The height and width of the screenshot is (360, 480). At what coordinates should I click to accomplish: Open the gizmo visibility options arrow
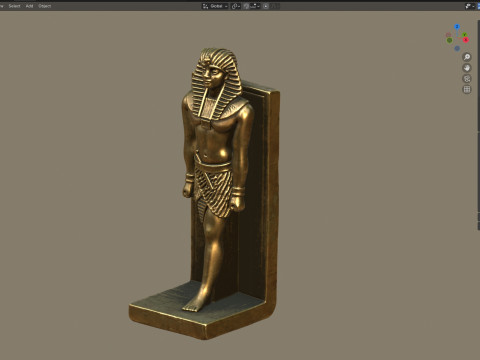[474, 6]
